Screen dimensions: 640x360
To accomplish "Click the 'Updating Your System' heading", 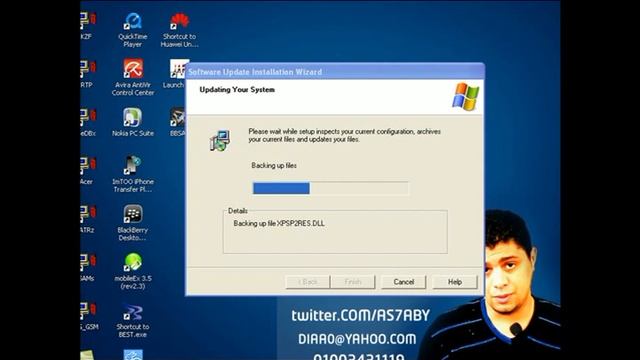I will click(237, 90).
